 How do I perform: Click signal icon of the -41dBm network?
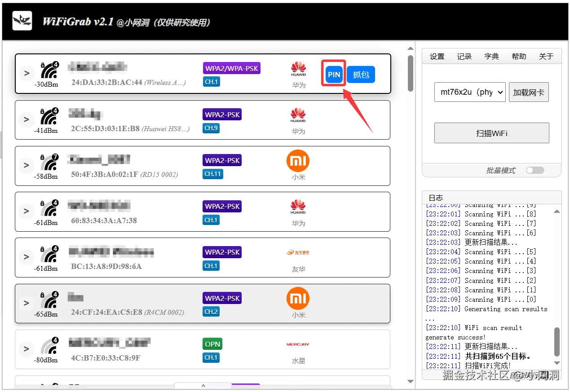coord(49,117)
